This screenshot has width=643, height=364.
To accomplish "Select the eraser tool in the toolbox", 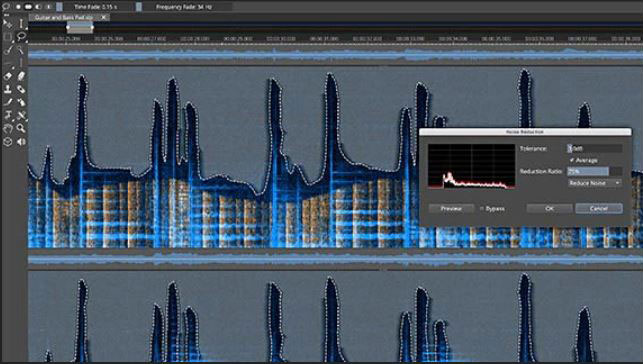I will click(7, 76).
